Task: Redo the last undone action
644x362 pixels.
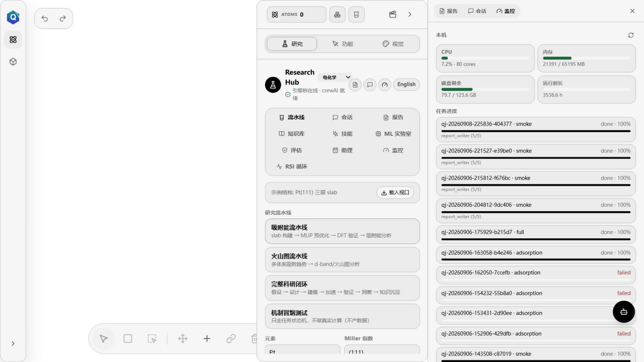Action: click(x=63, y=19)
